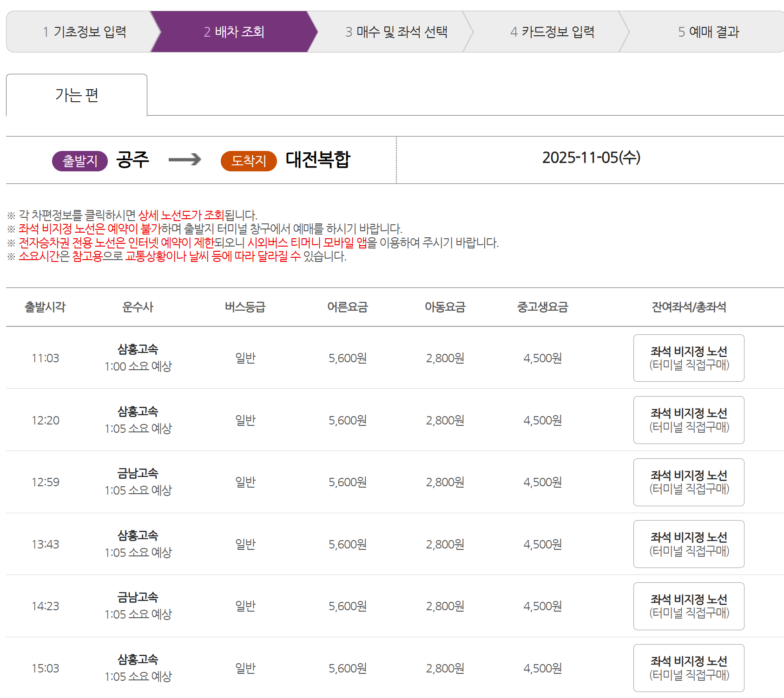Open step 4 카드정보 입력
Image resolution: width=784 pixels, height=698 pixels.
pos(552,32)
